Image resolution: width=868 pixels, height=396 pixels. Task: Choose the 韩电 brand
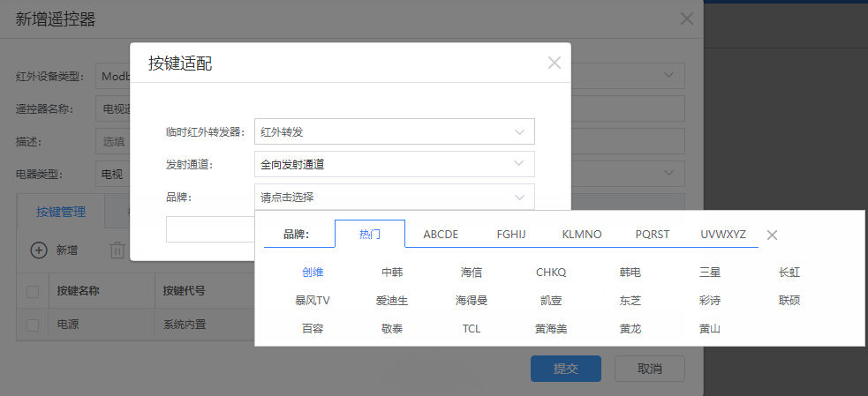coord(630,273)
